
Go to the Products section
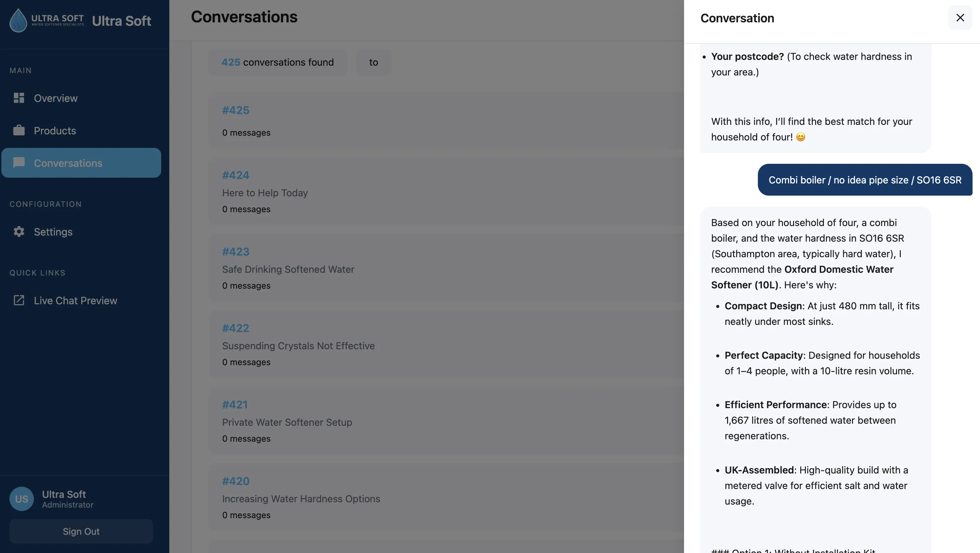pyautogui.click(x=81, y=130)
